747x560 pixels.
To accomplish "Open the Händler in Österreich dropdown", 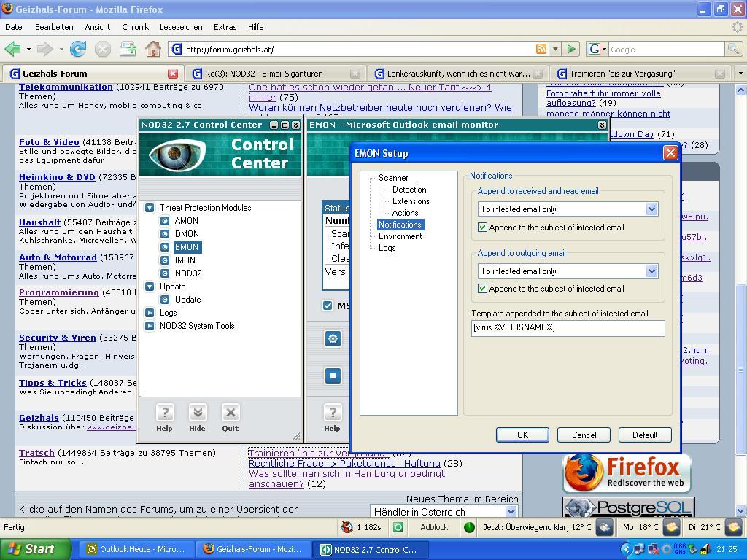I will point(511,512).
